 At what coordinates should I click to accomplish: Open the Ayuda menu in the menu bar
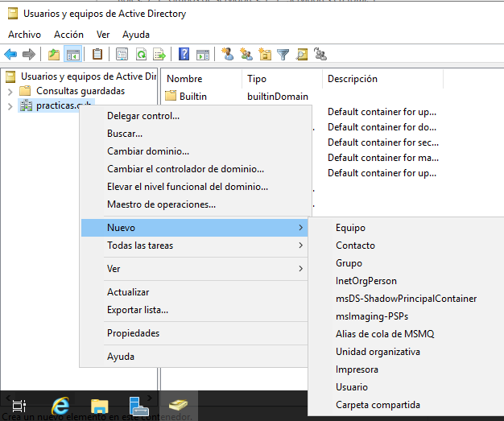[x=136, y=35]
